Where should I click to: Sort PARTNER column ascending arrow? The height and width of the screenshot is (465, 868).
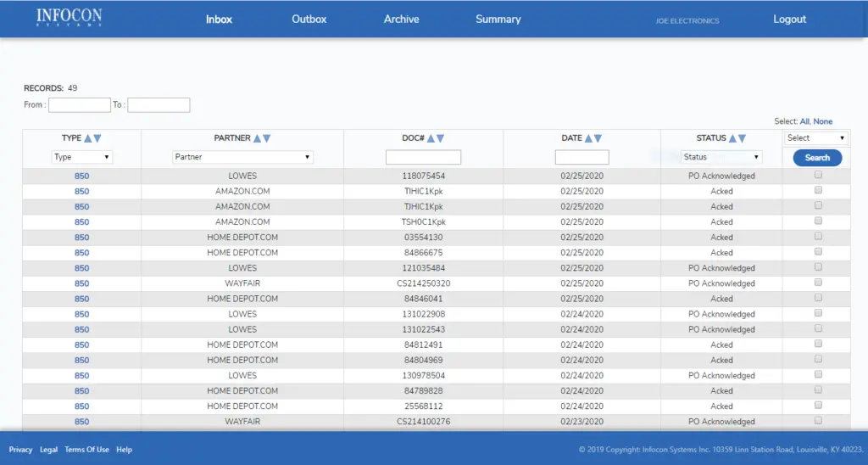tap(257, 138)
